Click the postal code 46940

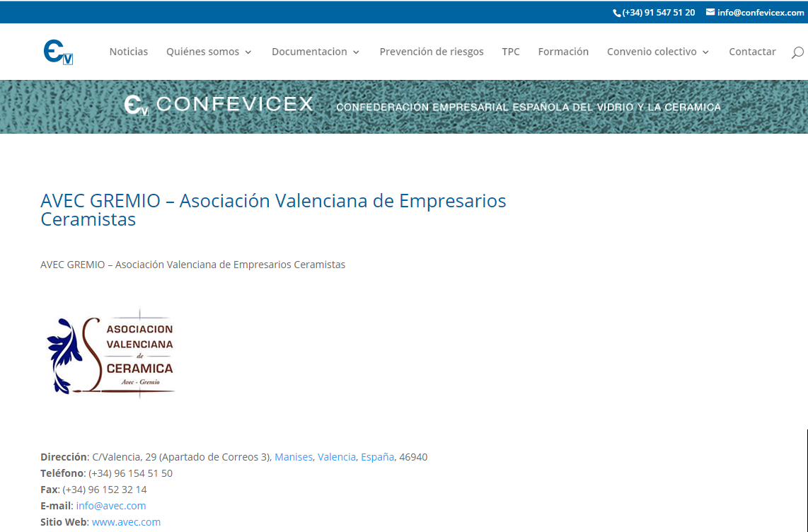click(413, 457)
